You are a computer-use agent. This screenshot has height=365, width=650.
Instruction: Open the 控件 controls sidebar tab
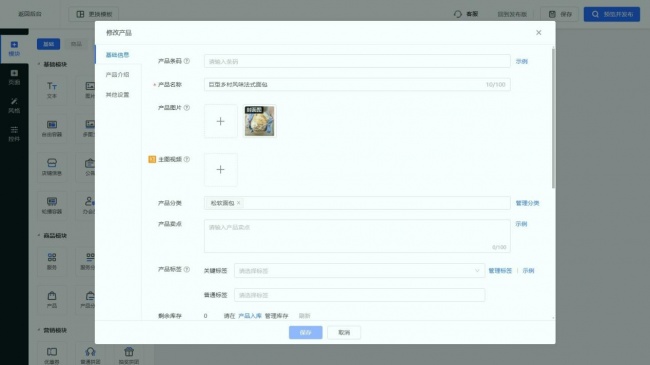point(14,134)
